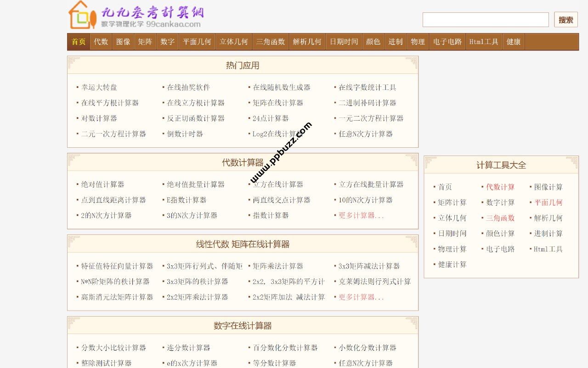Screen dimensions: 588x368
Task: Open the 矩阵乘法计算器 link
Action: pyautogui.click(x=278, y=266)
